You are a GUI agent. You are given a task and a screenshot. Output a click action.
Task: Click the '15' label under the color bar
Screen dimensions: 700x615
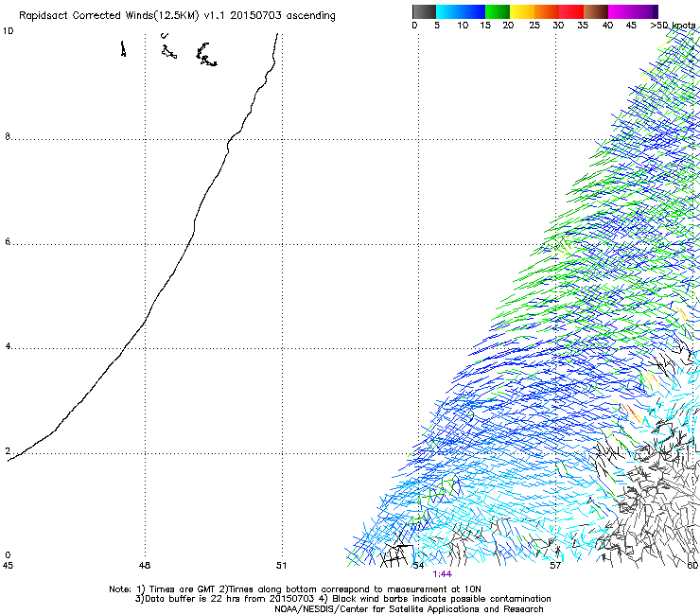point(485,26)
